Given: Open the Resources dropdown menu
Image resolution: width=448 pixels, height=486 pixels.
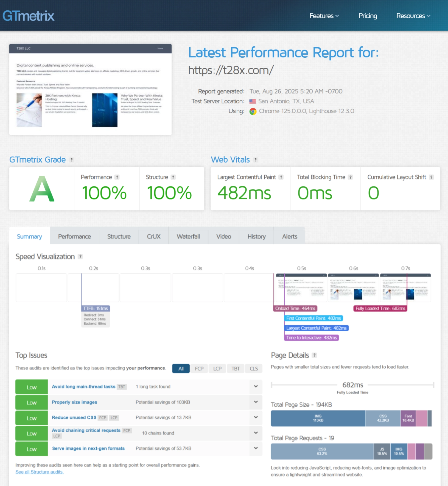Looking at the screenshot, I should coord(413,16).
